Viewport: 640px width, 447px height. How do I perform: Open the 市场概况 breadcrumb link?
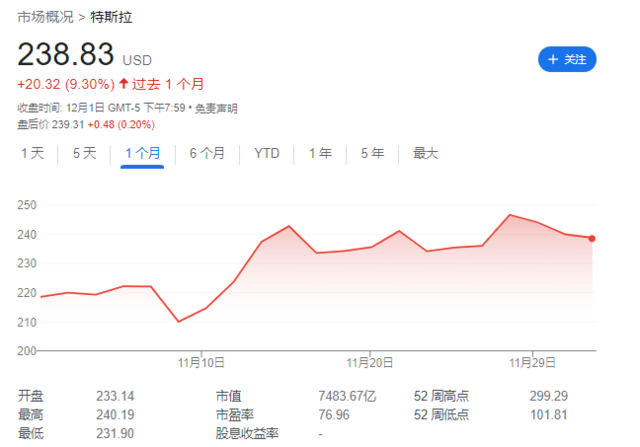click(x=45, y=17)
